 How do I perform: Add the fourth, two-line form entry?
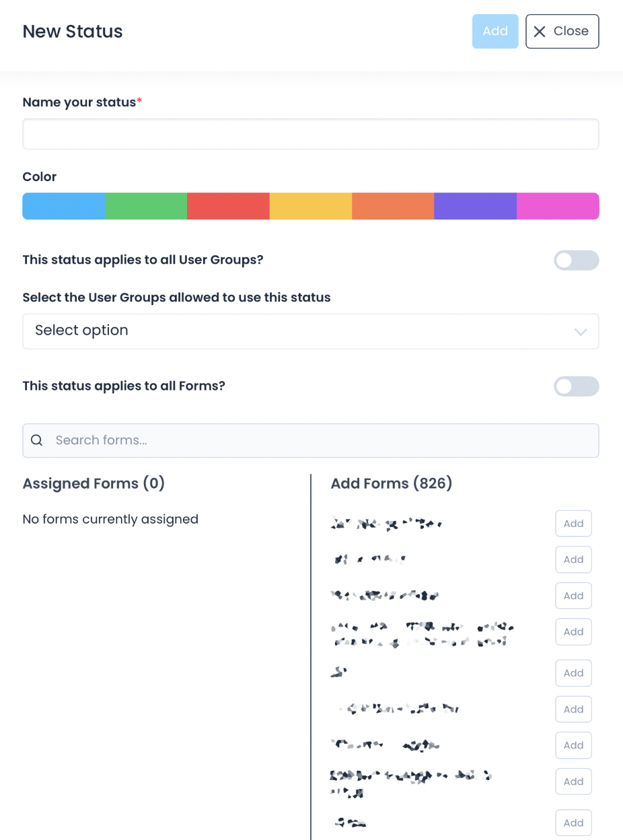(573, 632)
